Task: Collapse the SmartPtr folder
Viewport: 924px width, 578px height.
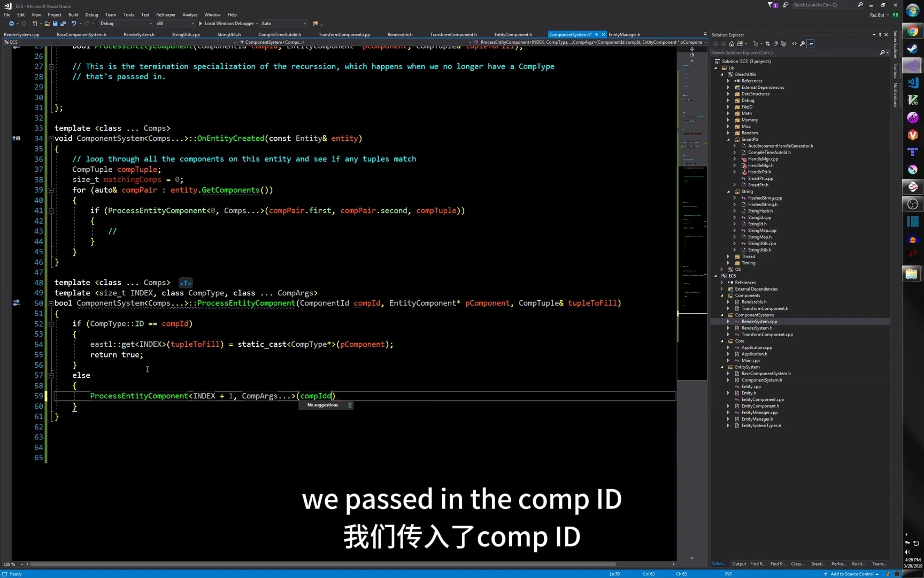Action: click(x=728, y=140)
